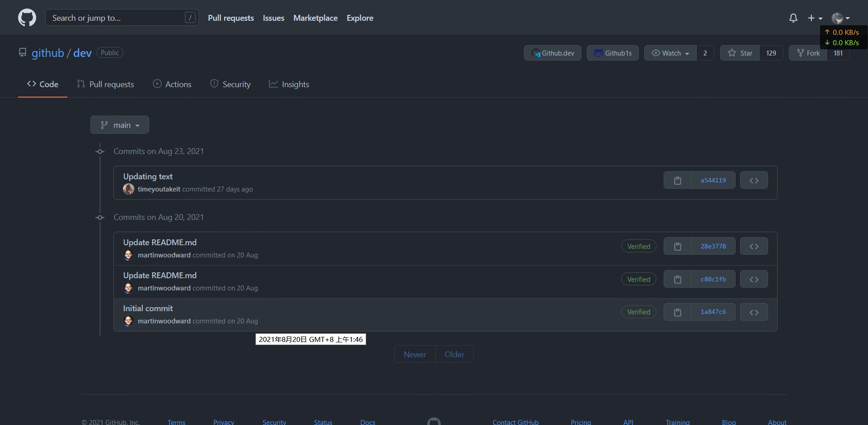This screenshot has width=868, height=425.
Task: Switch to Code tab
Action: pos(42,84)
